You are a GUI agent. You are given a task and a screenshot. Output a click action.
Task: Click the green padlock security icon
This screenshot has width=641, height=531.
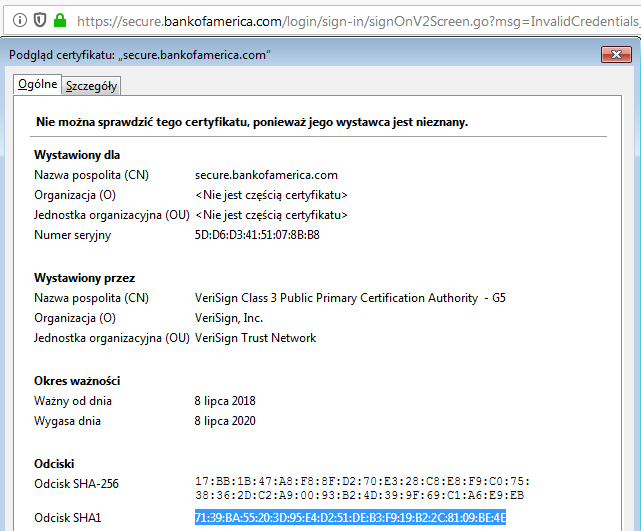[60, 20]
